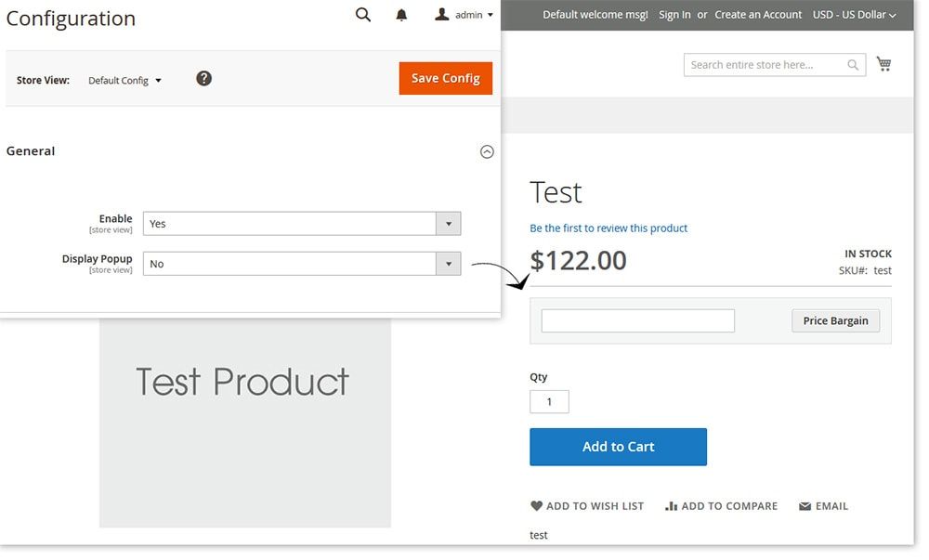Click the admin search magnifier icon
This screenshot has width=929, height=560.
[x=363, y=15]
